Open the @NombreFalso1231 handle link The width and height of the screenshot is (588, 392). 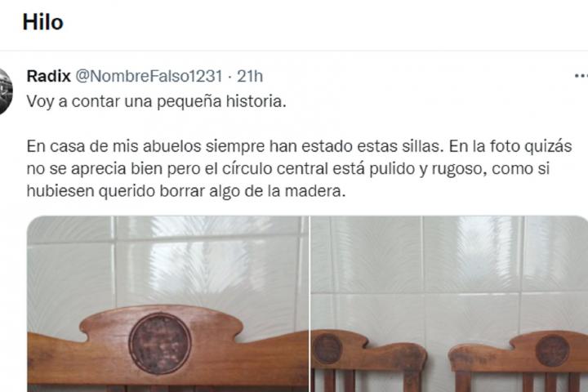tap(149, 76)
